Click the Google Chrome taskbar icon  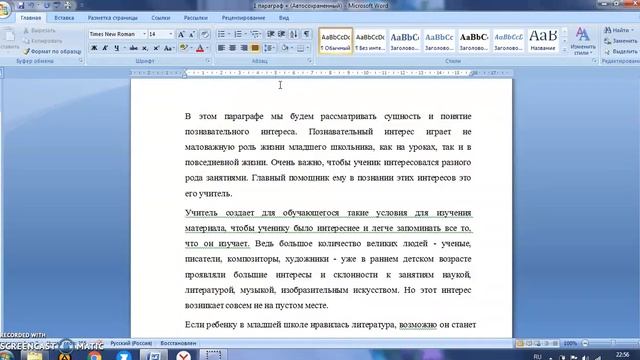94,356
